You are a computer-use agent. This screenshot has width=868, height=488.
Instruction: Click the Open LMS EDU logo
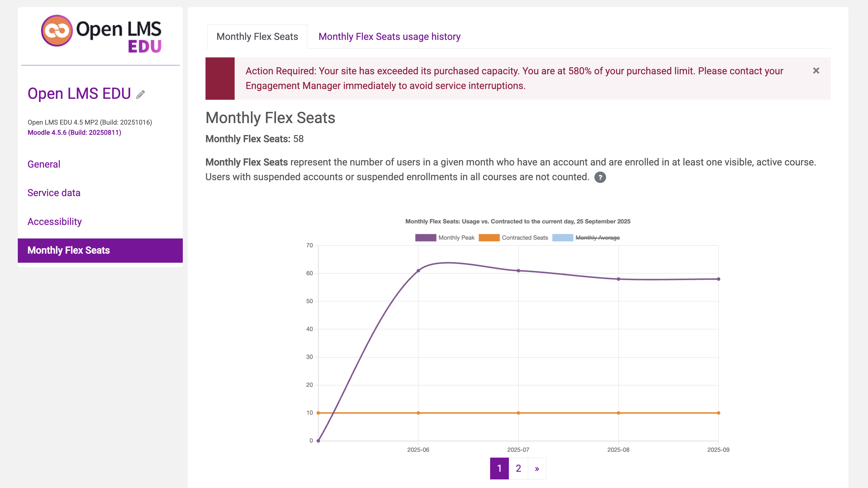point(101,34)
